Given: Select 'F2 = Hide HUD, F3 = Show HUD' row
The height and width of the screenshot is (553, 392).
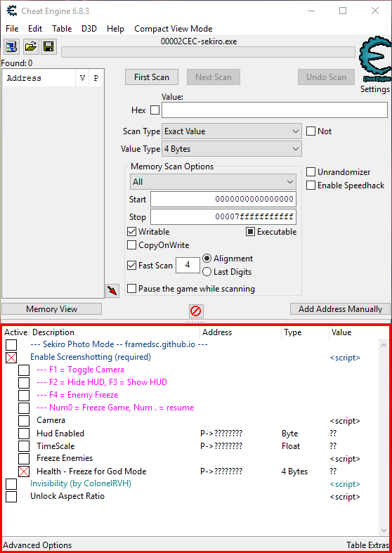Looking at the screenshot, I should [102, 382].
